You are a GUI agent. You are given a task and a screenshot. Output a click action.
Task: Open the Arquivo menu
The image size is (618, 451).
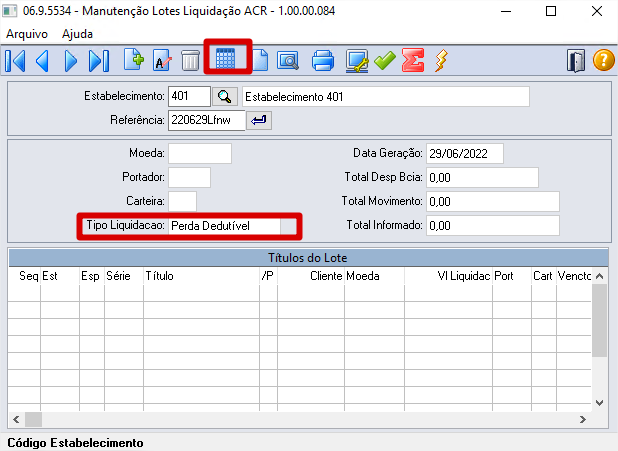(x=27, y=34)
